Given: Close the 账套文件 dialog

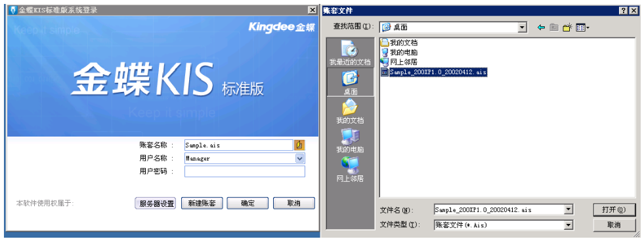Looking at the screenshot, I should click(633, 11).
